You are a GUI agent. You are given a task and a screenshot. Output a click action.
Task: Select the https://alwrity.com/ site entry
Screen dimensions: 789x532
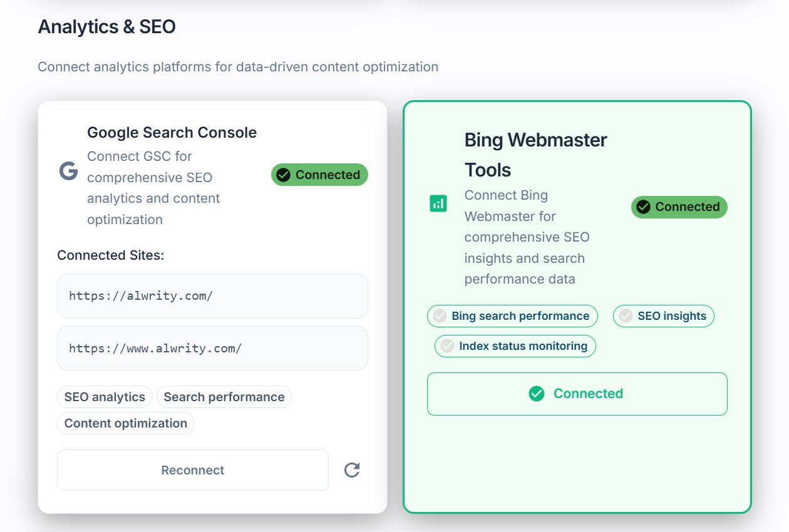pyautogui.click(x=212, y=296)
